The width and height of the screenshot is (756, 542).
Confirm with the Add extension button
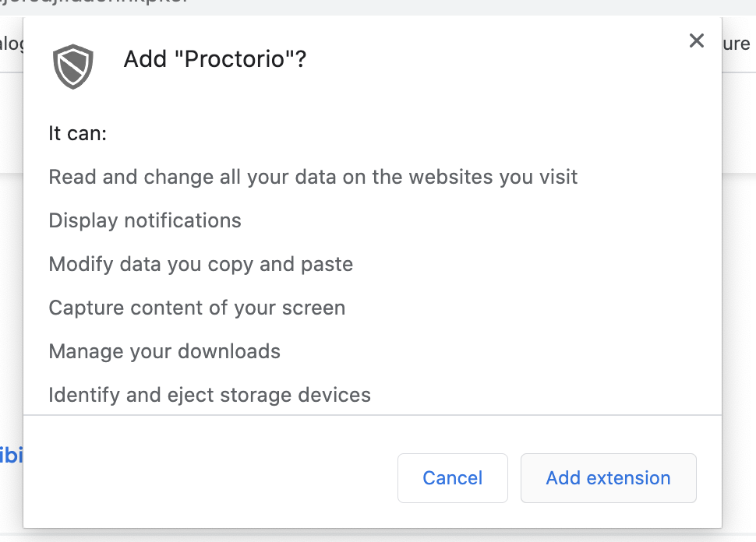tap(608, 478)
